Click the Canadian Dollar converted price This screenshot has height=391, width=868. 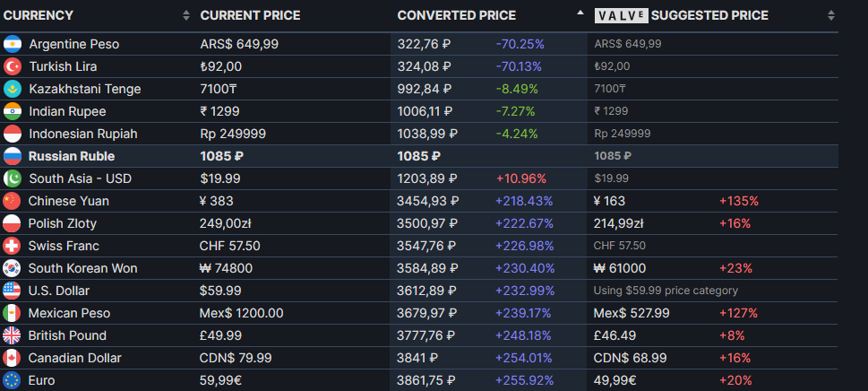pyautogui.click(x=417, y=358)
